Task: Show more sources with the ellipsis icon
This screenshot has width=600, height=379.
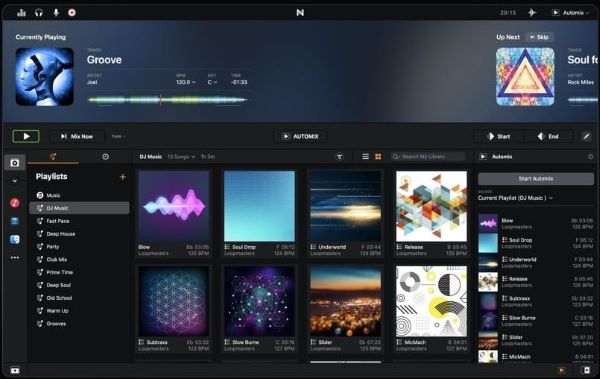Action: (x=15, y=258)
